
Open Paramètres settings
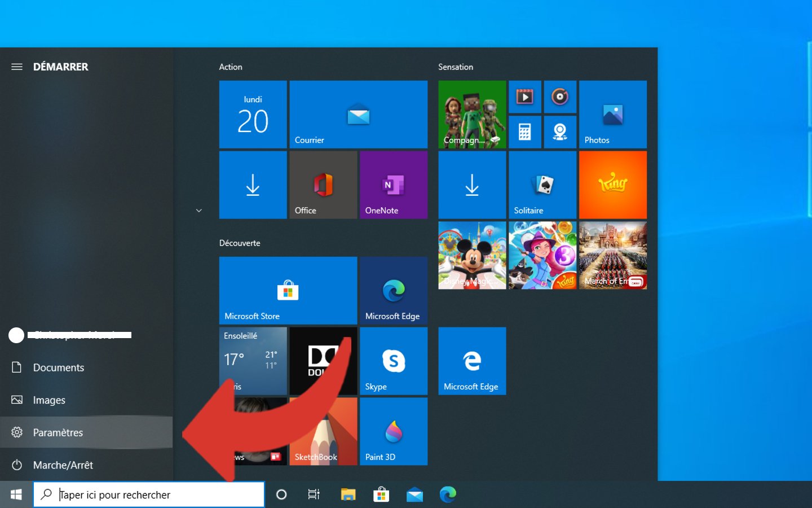[86, 432]
